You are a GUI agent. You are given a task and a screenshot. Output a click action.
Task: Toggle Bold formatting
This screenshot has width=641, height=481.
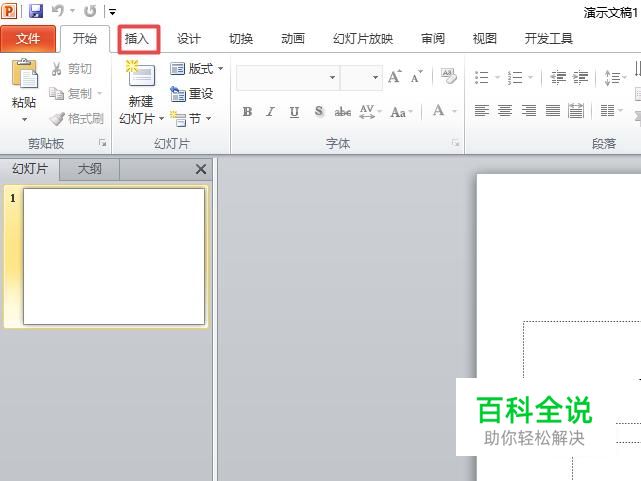[x=247, y=111]
